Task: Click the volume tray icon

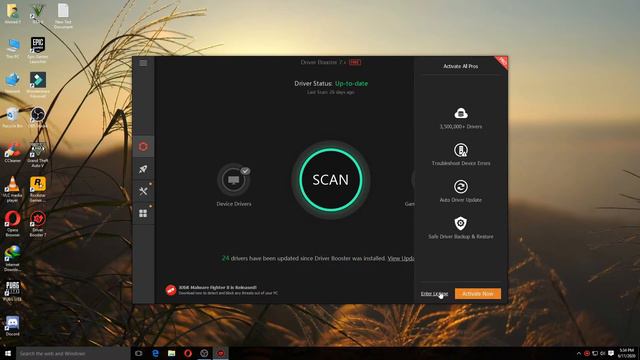Action: coord(603,353)
